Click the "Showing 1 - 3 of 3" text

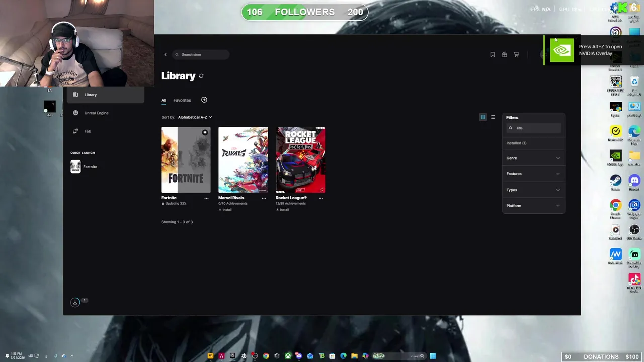pyautogui.click(x=177, y=222)
